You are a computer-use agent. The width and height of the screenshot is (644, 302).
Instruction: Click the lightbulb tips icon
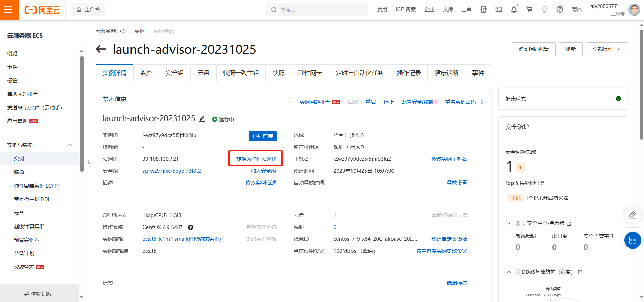[544, 9]
